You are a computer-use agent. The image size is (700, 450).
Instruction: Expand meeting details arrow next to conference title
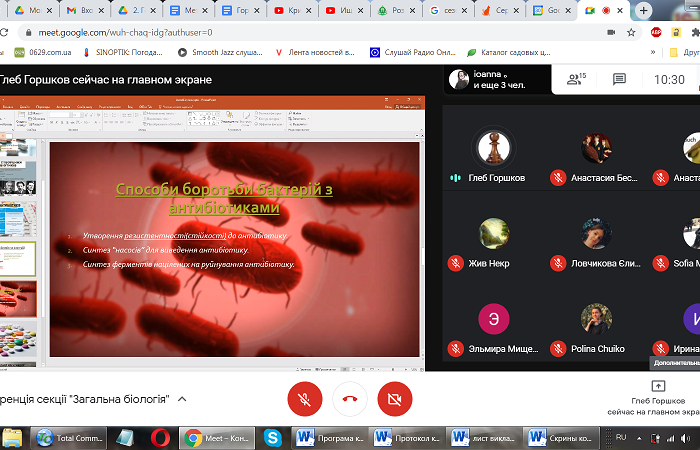(182, 398)
